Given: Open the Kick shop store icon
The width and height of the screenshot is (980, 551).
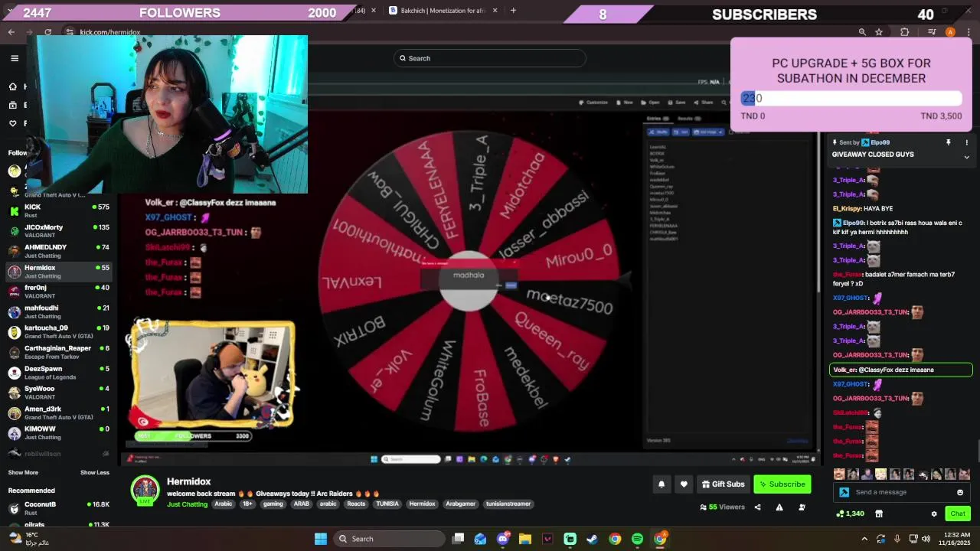Looking at the screenshot, I should [879, 514].
